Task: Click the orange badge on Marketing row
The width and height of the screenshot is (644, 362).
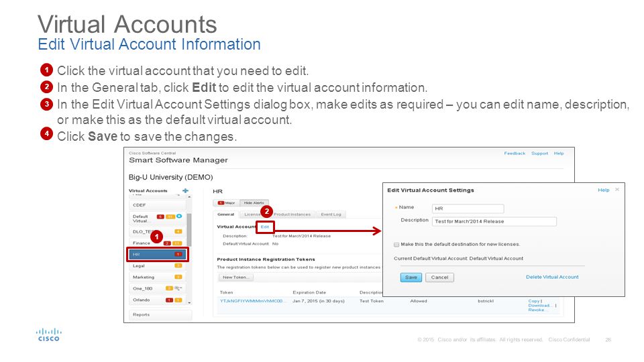Action: pos(178,277)
